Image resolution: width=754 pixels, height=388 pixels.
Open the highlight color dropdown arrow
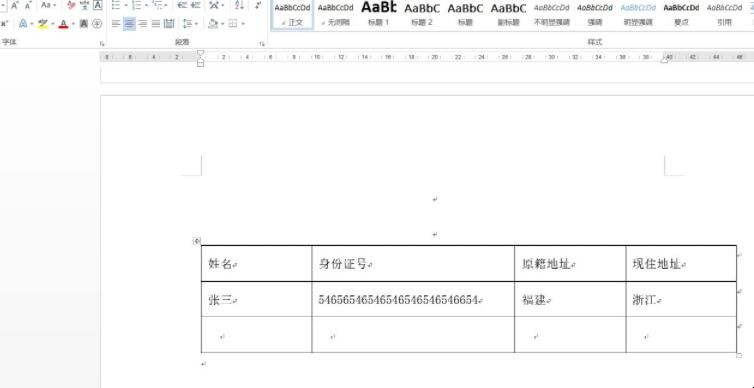pyautogui.click(x=52, y=24)
